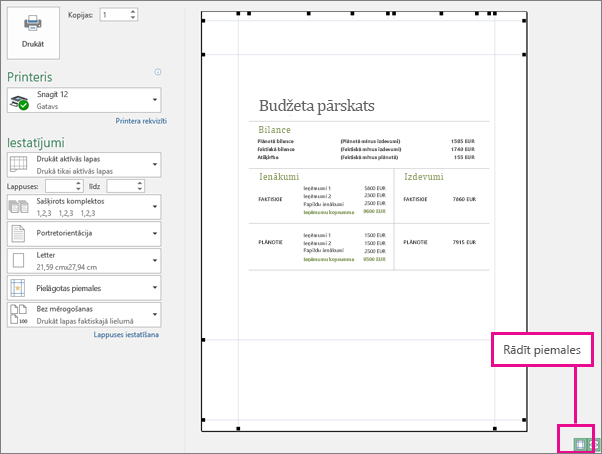The height and width of the screenshot is (454, 602).
Task: Open the Lappuses iestatīšana link
Action: point(126,335)
